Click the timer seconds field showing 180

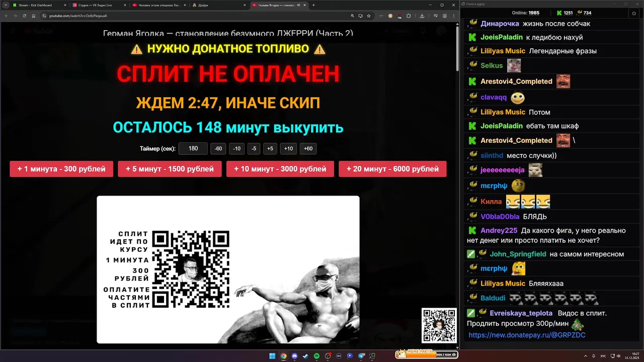pos(193,148)
